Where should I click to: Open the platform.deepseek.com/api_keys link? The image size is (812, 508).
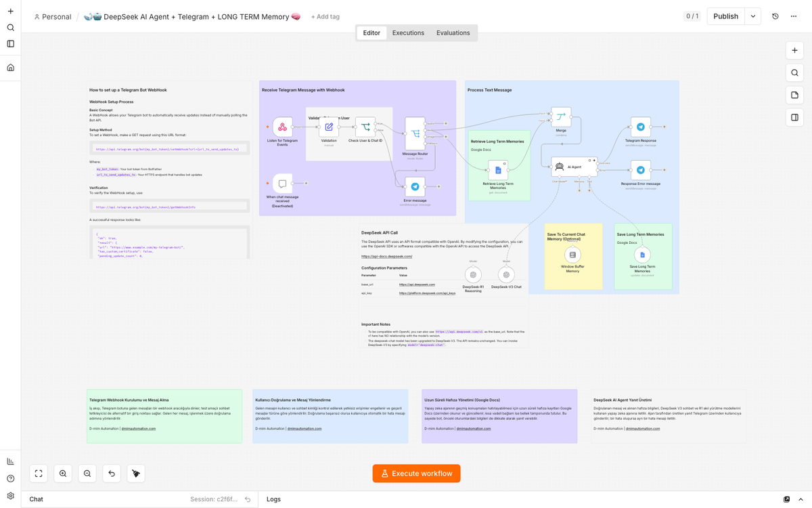[427, 293]
